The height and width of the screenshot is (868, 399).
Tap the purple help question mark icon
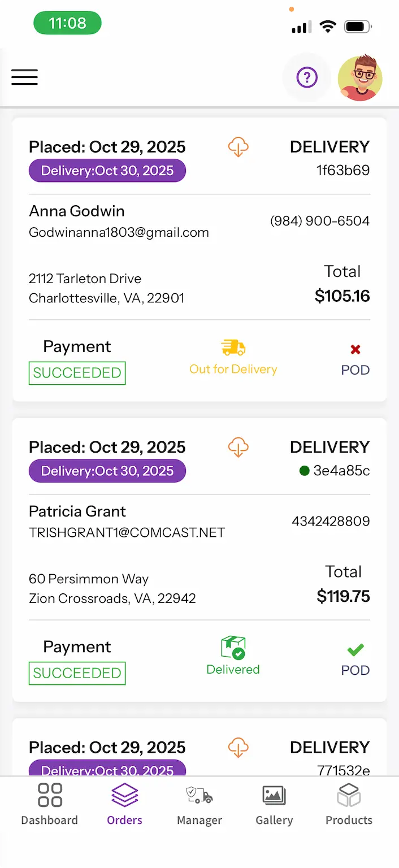[x=307, y=77]
